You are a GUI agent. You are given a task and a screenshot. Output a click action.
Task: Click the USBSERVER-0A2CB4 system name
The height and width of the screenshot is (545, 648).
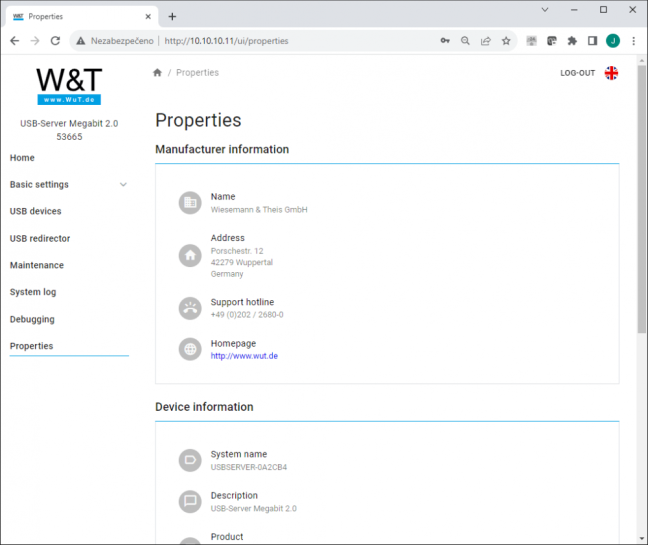coord(249,467)
